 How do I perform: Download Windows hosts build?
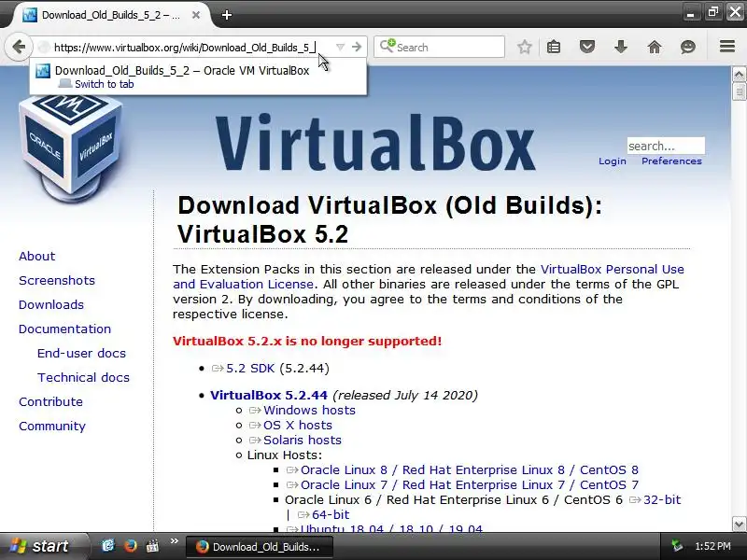click(309, 411)
